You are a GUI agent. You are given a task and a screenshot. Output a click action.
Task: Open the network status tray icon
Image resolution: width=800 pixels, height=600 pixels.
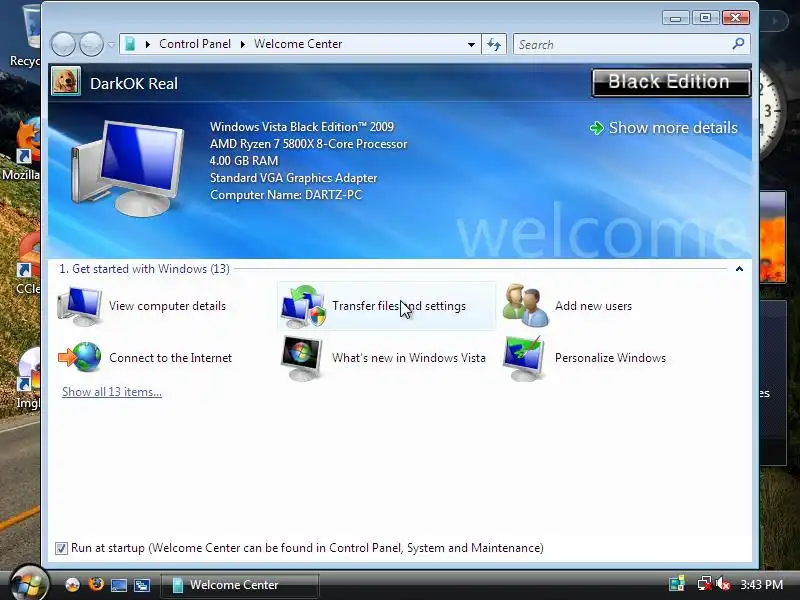[705, 584]
